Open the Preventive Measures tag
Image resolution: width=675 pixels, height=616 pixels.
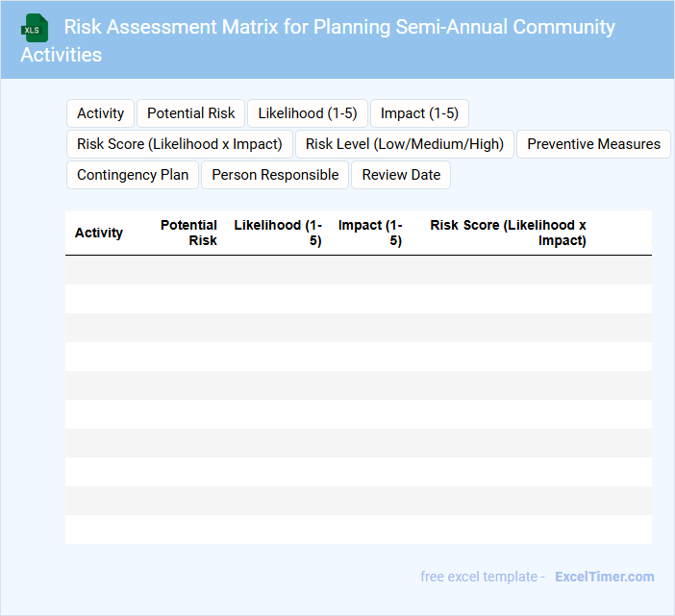593,144
